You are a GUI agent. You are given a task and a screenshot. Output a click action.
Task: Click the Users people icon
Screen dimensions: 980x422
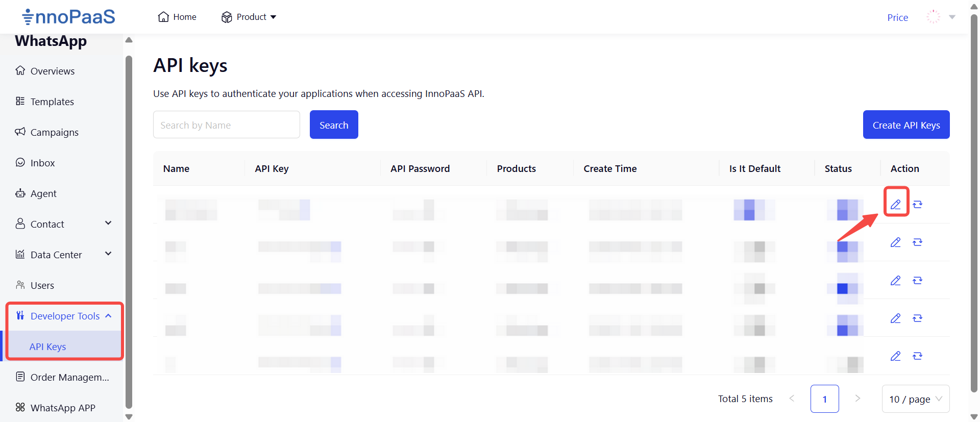20,285
